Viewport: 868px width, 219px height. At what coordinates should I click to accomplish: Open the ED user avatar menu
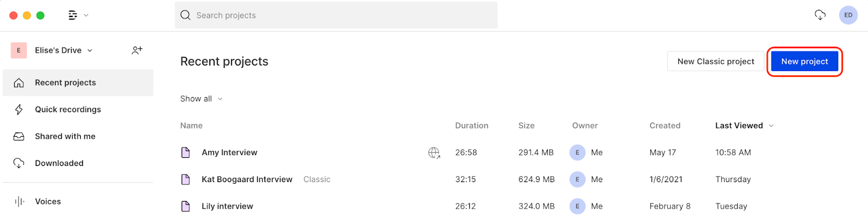point(848,15)
